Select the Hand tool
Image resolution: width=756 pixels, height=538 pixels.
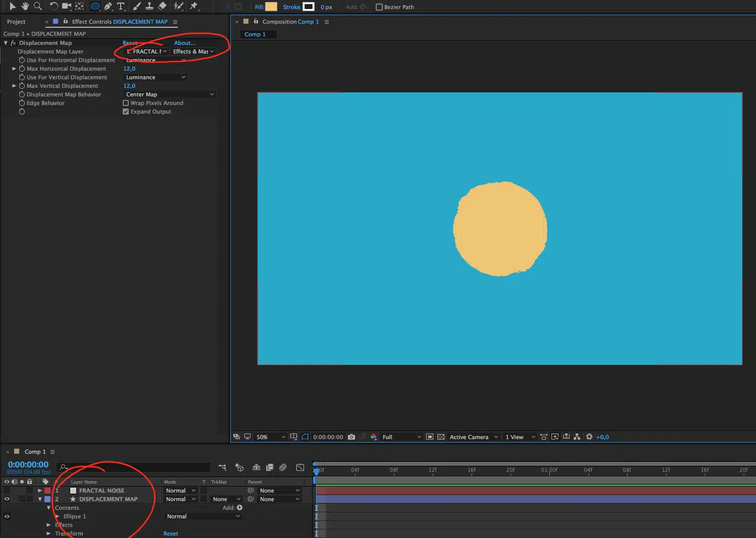25,6
